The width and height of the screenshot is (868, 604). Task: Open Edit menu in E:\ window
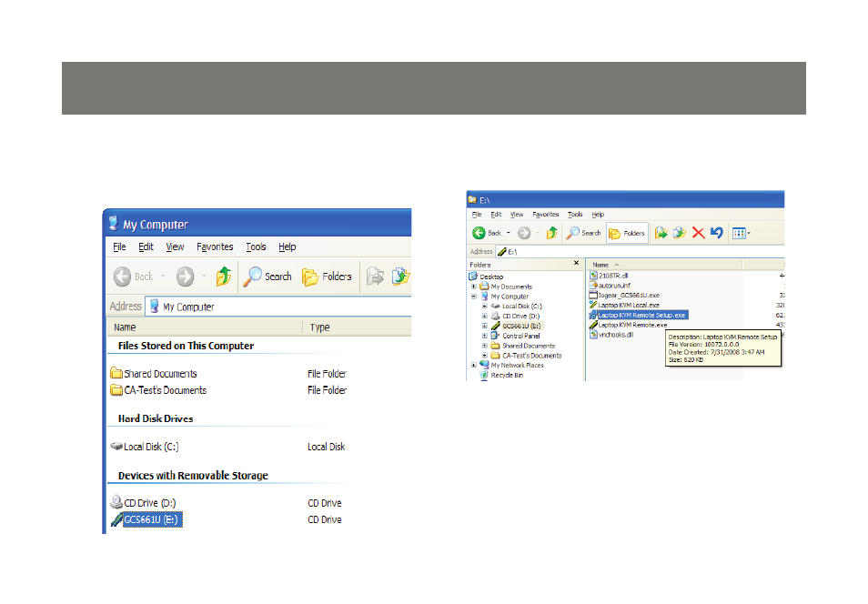496,215
